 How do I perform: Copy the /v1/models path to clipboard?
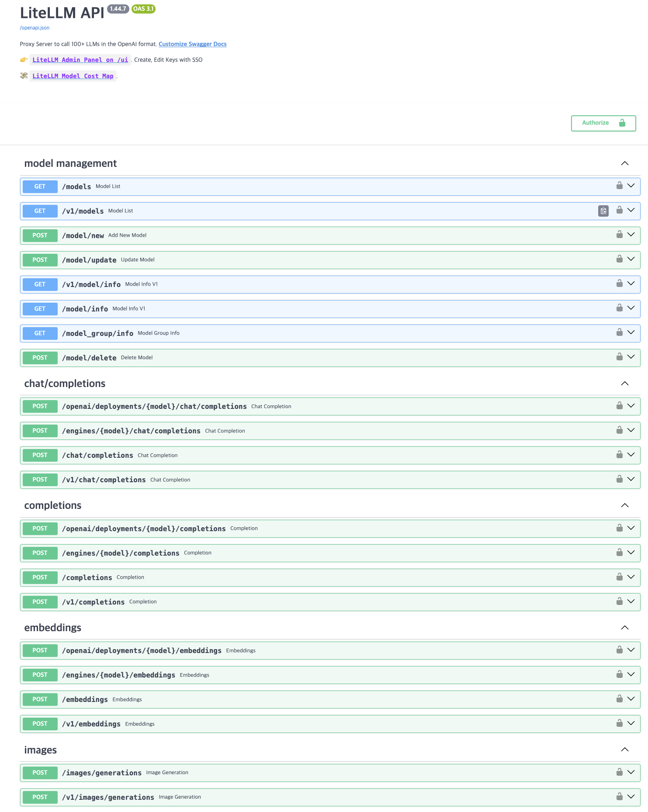click(603, 211)
